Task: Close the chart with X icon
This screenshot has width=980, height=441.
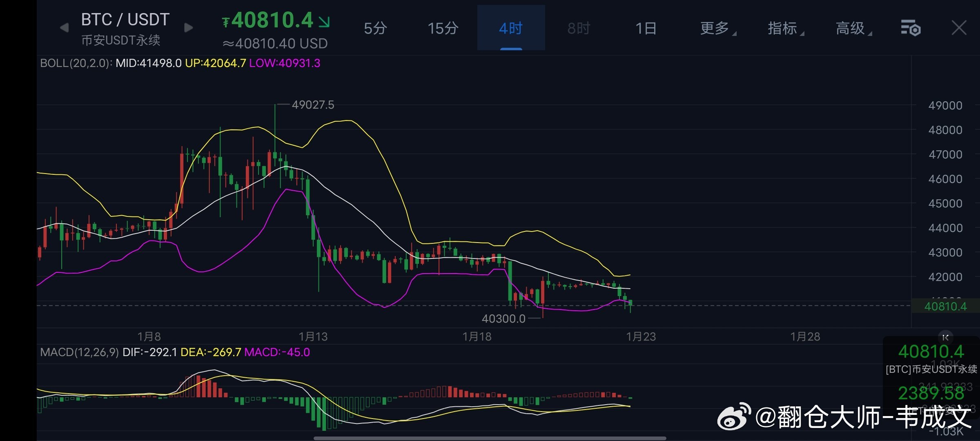Action: point(959,28)
